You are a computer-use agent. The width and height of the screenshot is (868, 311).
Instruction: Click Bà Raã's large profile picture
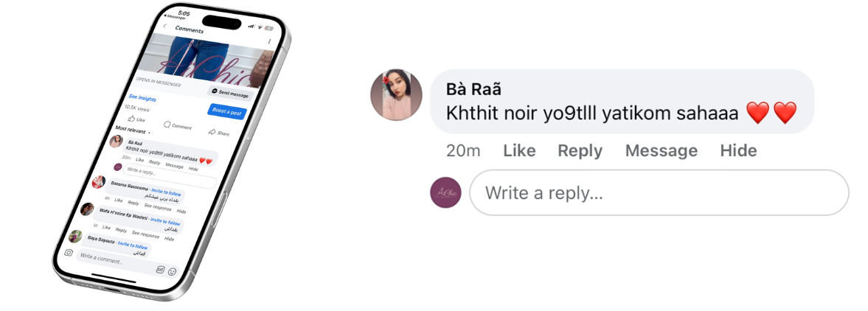click(396, 94)
